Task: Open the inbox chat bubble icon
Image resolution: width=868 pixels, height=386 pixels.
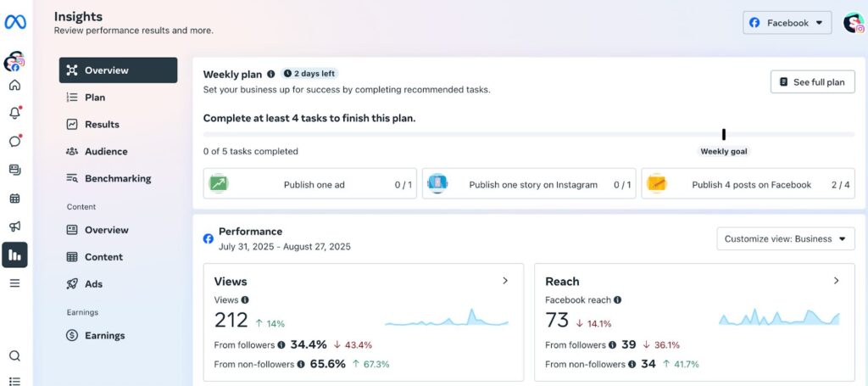Action: coord(15,141)
